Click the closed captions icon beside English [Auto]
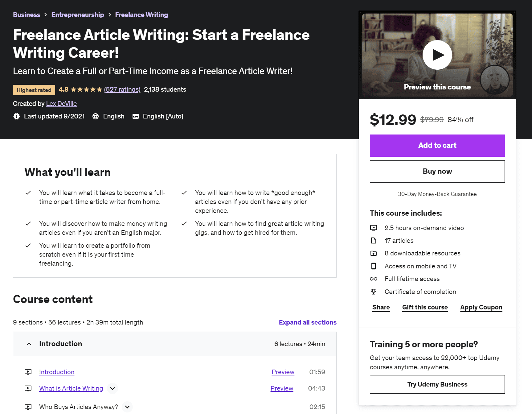 [x=135, y=116]
